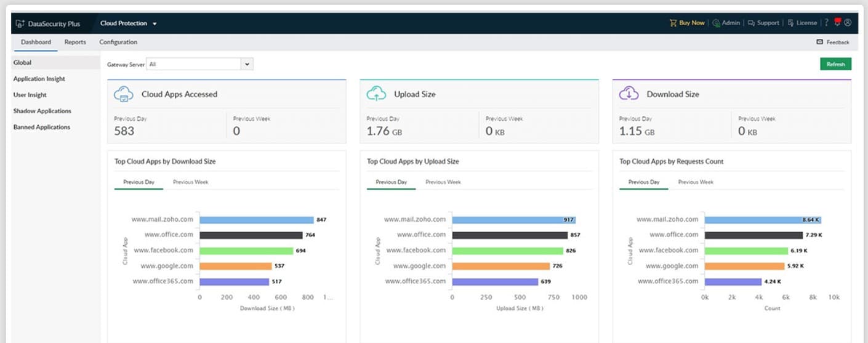Click the Download Size value 1.15 GB
This screenshot has width=868, height=343.
tap(637, 131)
